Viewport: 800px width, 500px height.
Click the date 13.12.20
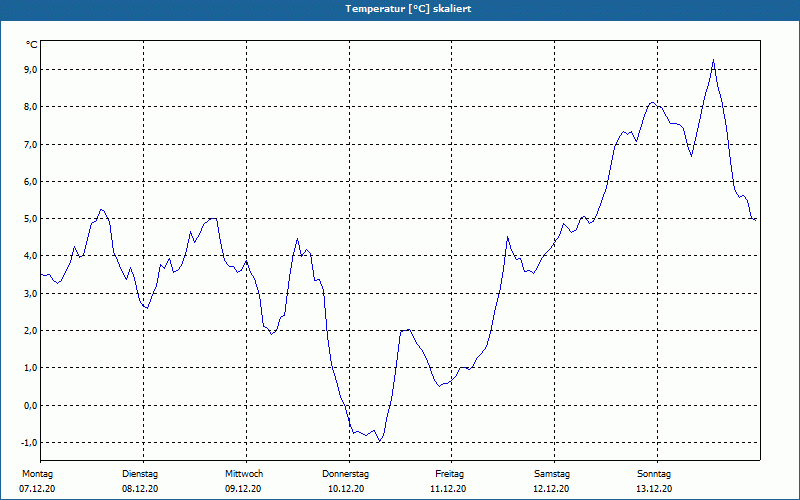pos(654,489)
